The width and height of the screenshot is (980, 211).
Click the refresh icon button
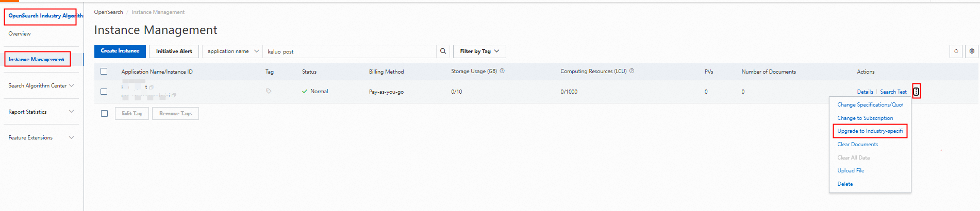(956, 51)
